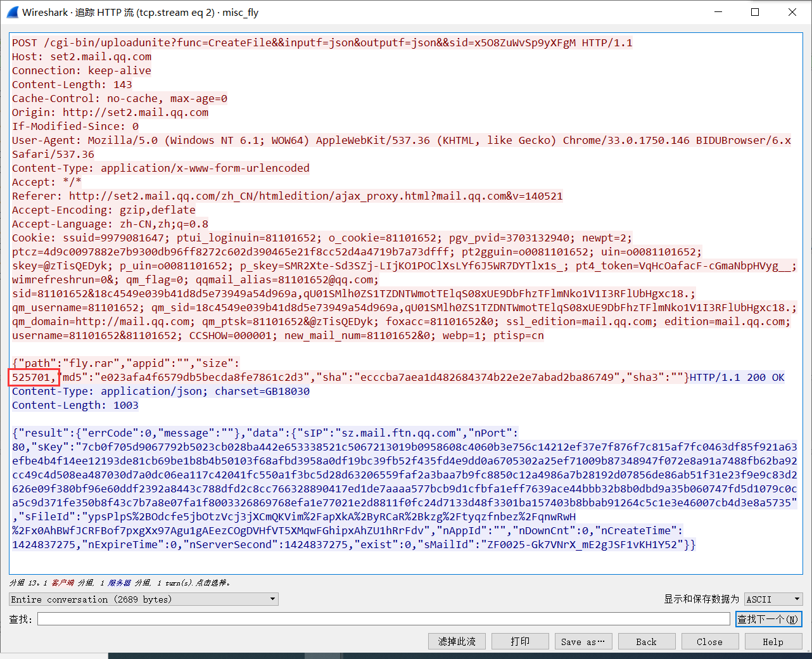Click the Save as… button
This screenshot has height=659, width=812.
(583, 641)
